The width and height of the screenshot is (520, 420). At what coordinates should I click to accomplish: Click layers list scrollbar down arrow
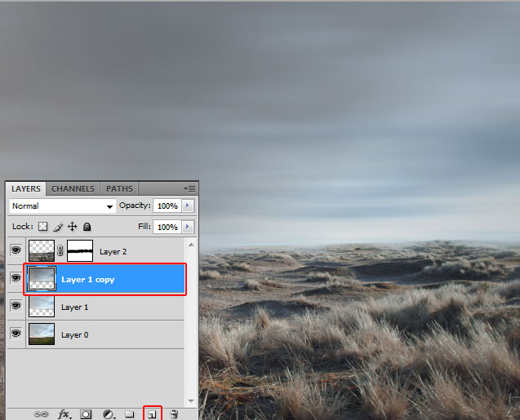point(191,400)
